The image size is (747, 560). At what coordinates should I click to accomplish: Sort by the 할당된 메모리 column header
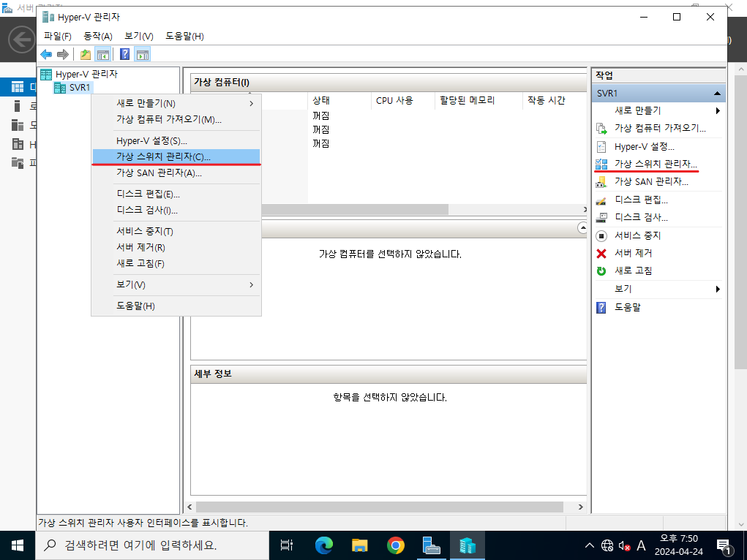(x=478, y=100)
